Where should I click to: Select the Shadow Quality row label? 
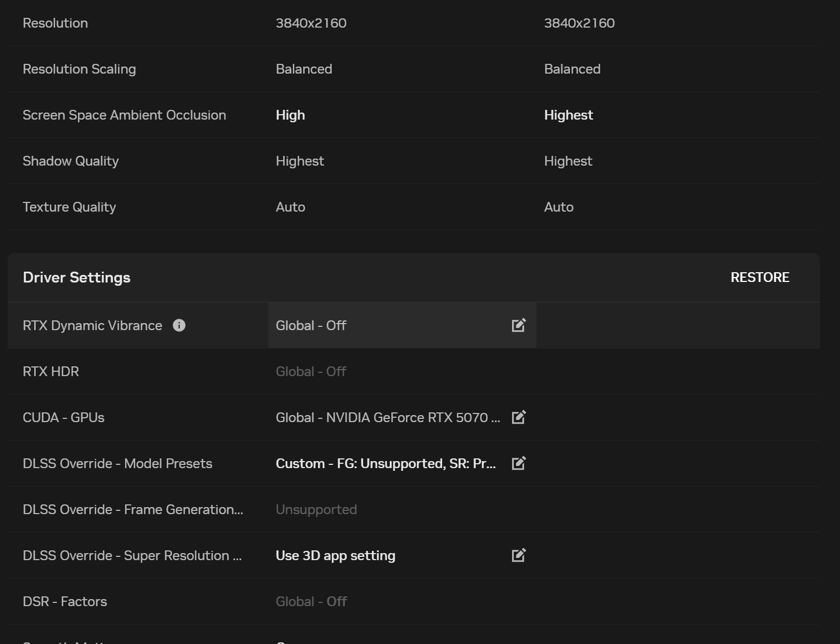[x=71, y=161]
